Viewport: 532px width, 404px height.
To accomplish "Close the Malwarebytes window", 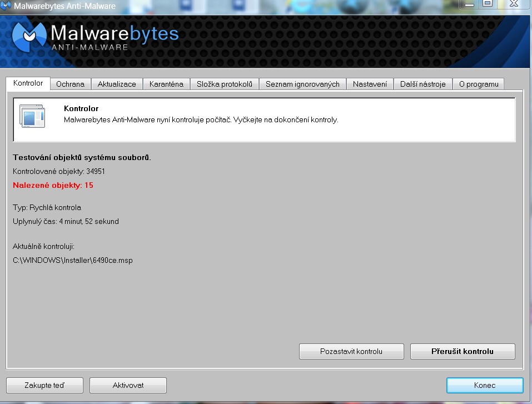I will click(514, 4).
